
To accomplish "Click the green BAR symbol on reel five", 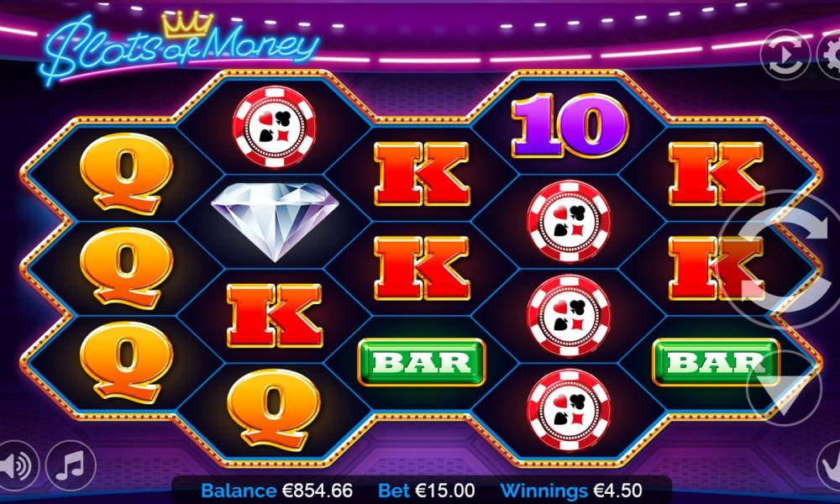I will click(716, 362).
